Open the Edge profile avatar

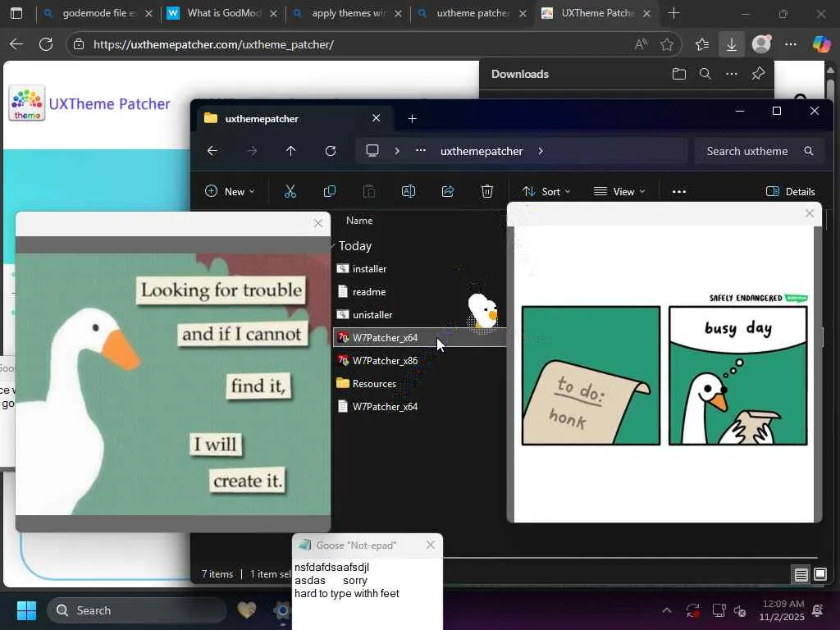click(761, 44)
